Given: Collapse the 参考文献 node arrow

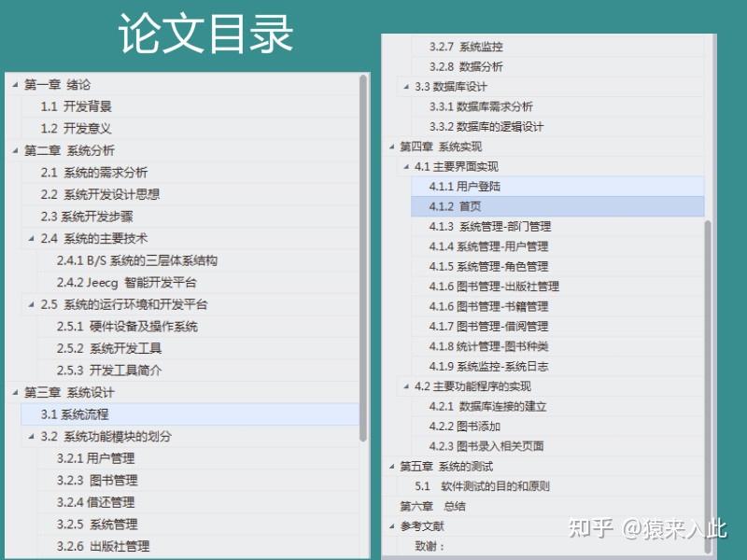Looking at the screenshot, I should [391, 526].
